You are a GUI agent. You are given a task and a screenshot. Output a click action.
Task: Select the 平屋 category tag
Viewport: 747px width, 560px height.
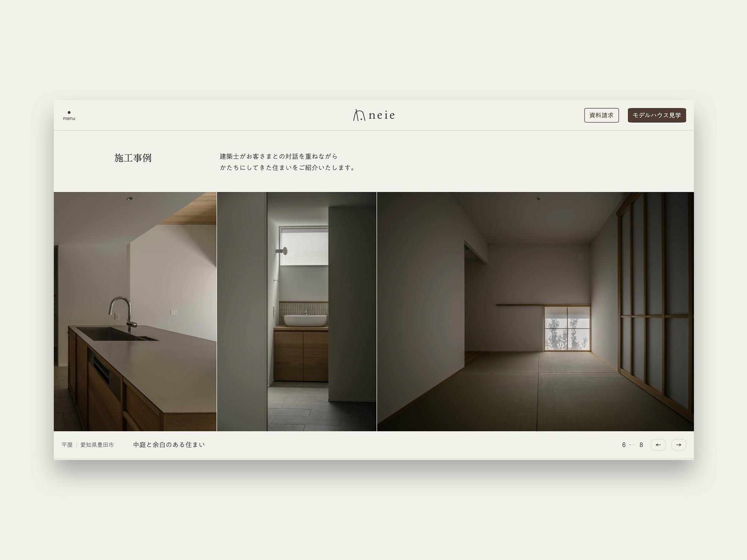[67, 445]
